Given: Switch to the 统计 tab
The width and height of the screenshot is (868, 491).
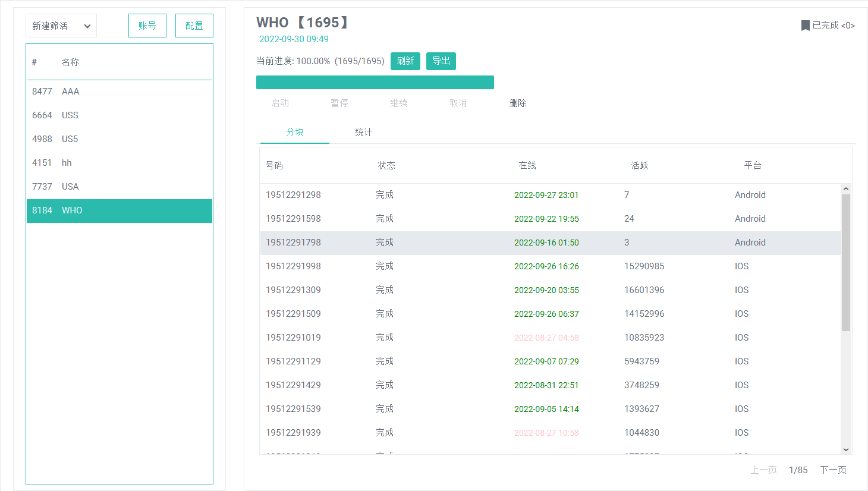Looking at the screenshot, I should point(364,132).
